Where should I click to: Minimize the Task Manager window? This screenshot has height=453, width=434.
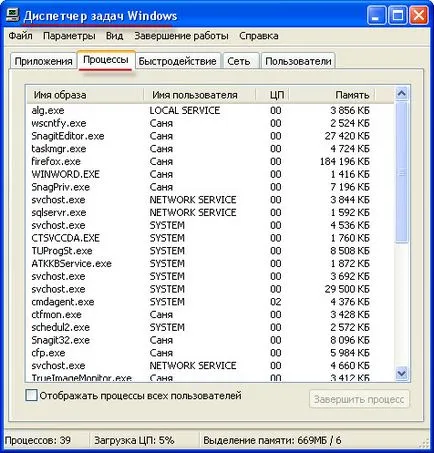[x=376, y=16]
